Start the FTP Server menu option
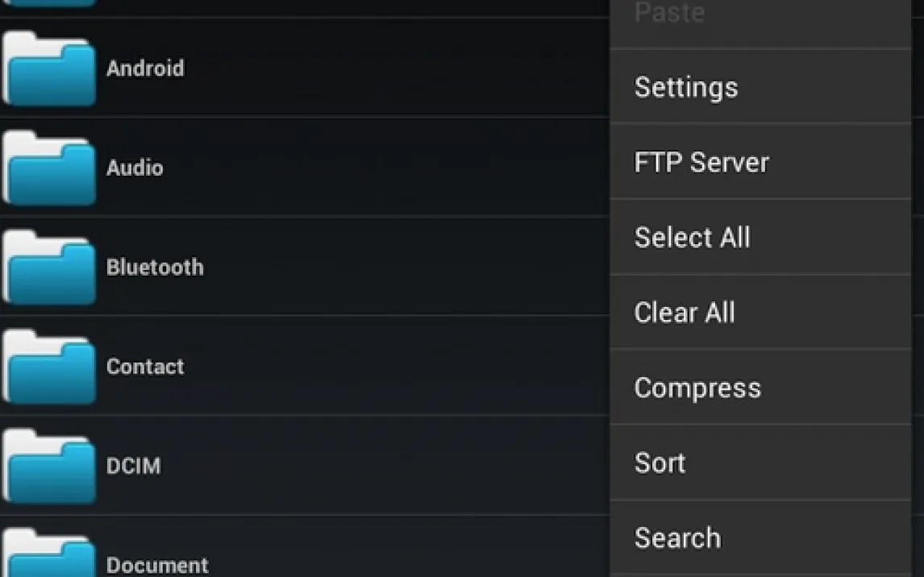The image size is (924, 577). pyautogui.click(x=701, y=162)
